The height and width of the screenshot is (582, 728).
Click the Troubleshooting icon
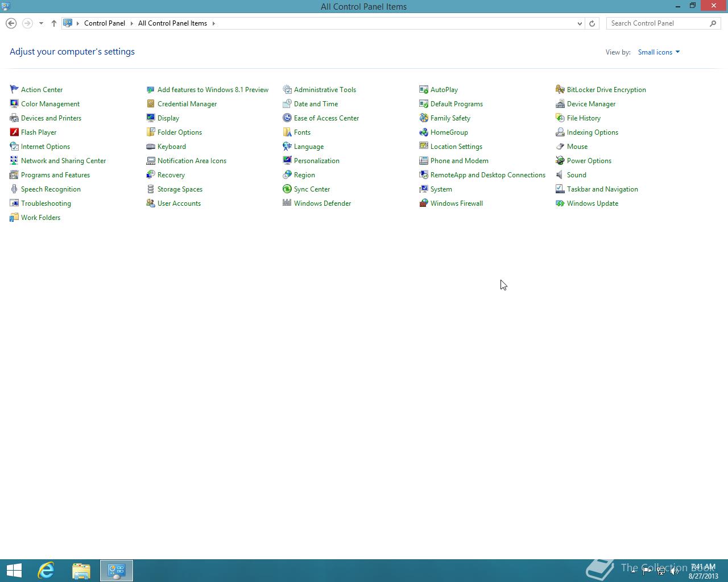click(x=14, y=203)
